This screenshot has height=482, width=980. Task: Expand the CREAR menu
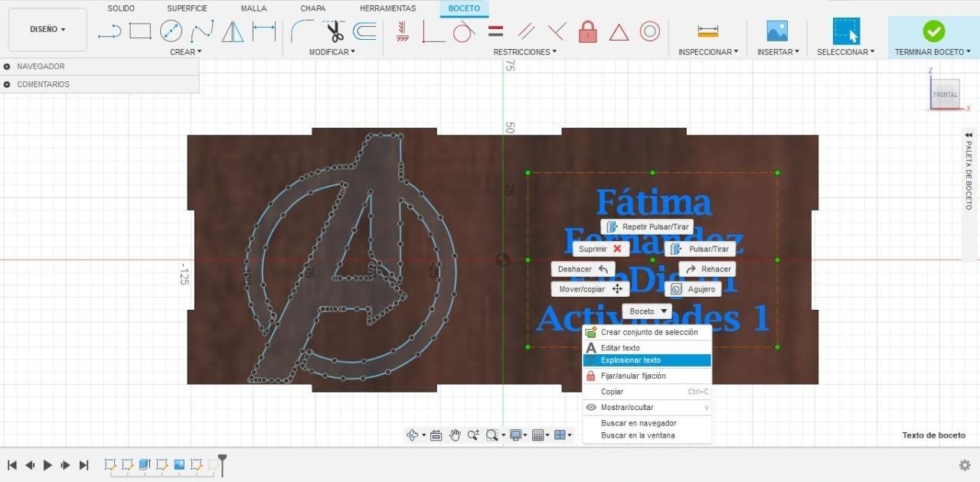coord(185,52)
